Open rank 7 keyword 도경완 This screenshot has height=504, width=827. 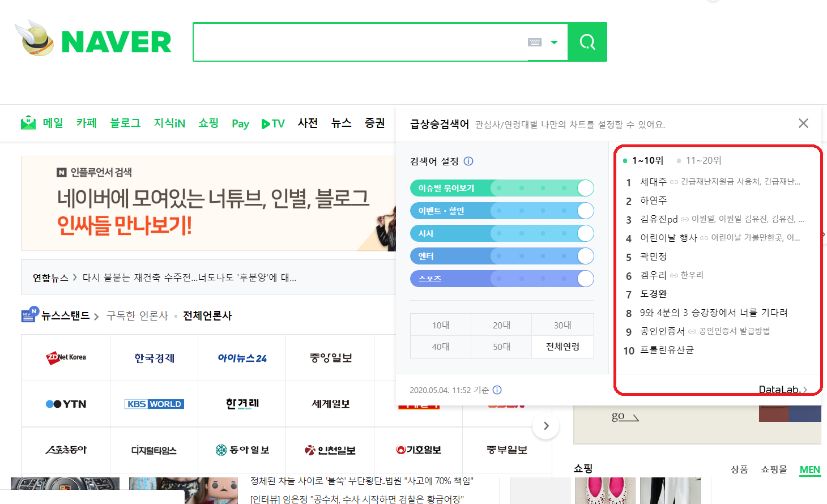(x=654, y=294)
